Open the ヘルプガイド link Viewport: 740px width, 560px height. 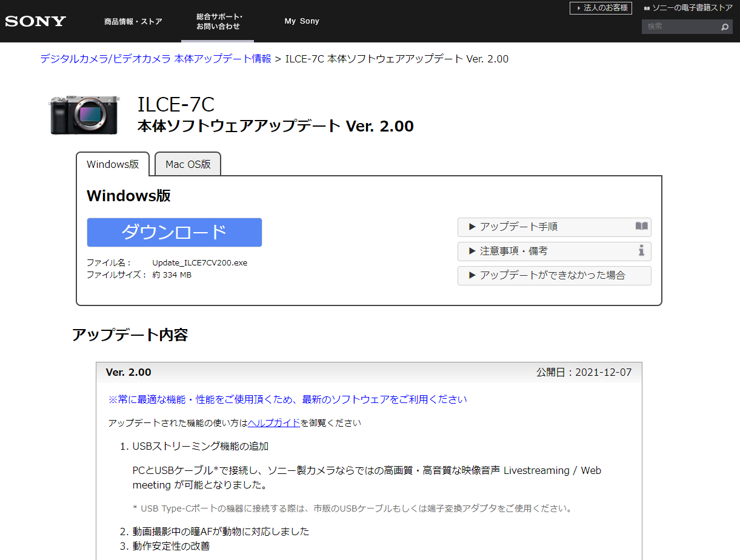coord(274,423)
